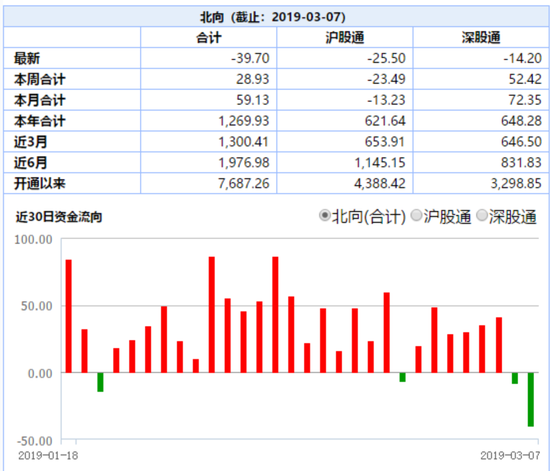Click the 最新 row label

tap(27, 58)
